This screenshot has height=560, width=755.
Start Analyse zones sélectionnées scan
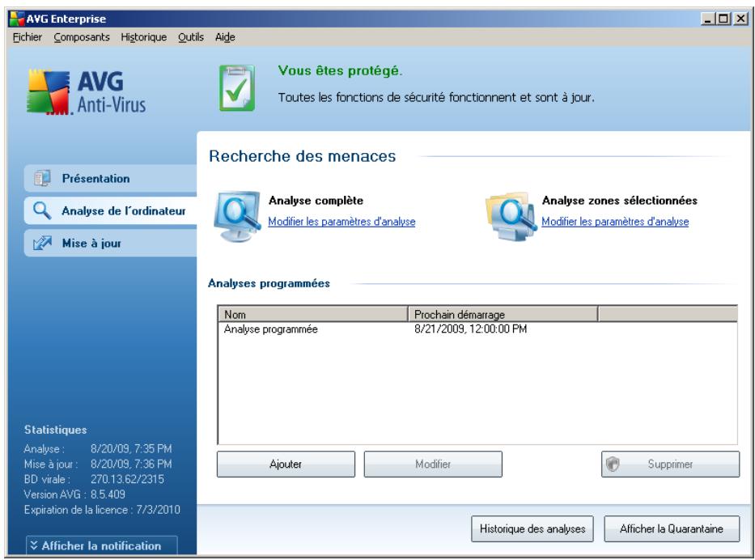[620, 201]
